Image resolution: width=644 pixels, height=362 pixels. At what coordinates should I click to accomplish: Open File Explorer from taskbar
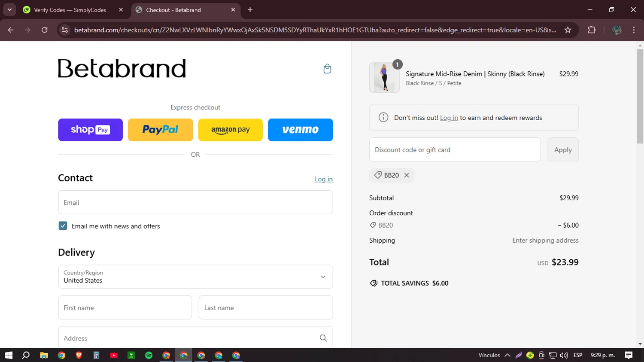pyautogui.click(x=44, y=355)
